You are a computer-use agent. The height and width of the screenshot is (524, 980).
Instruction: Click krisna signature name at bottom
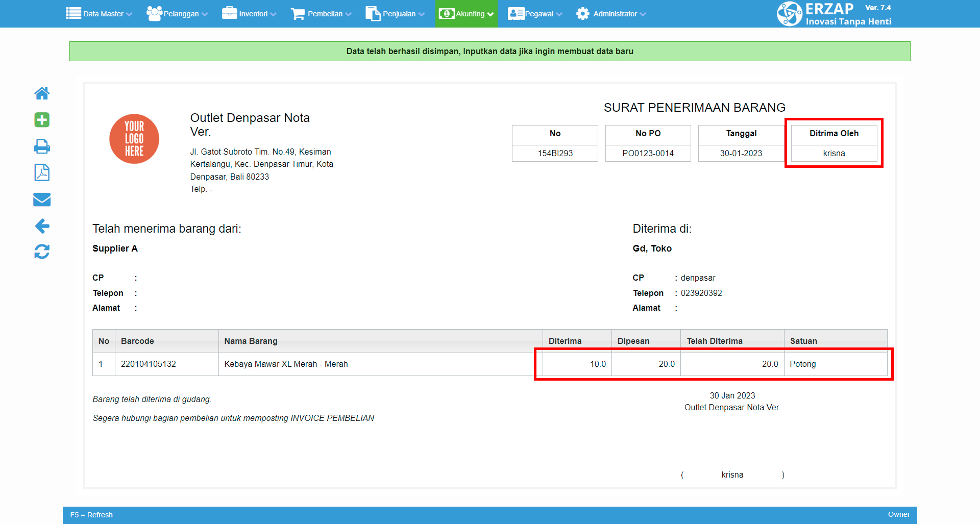732,475
